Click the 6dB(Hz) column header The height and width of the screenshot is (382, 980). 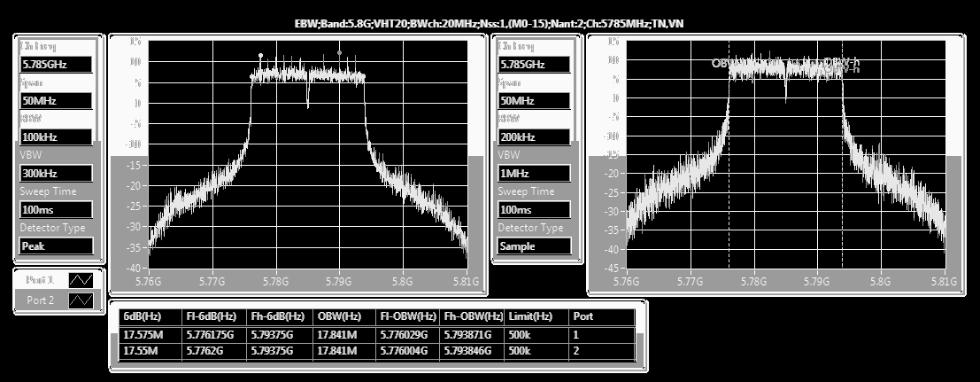click(150, 317)
